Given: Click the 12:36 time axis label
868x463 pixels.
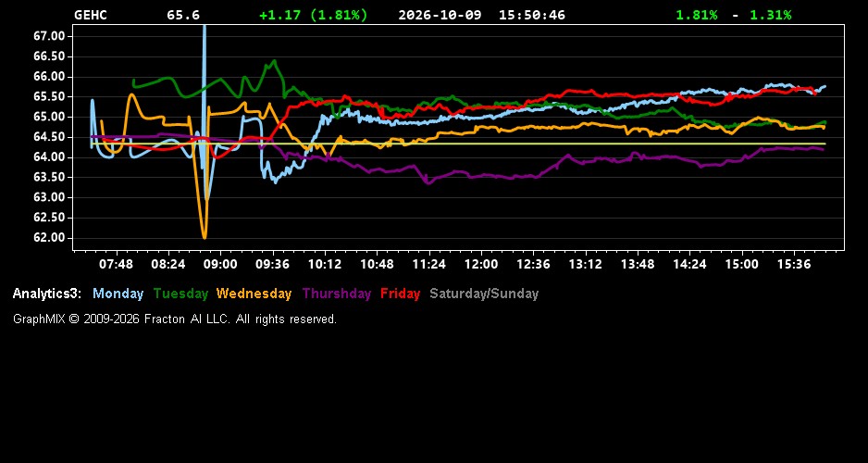Looking at the screenshot, I should [x=534, y=264].
